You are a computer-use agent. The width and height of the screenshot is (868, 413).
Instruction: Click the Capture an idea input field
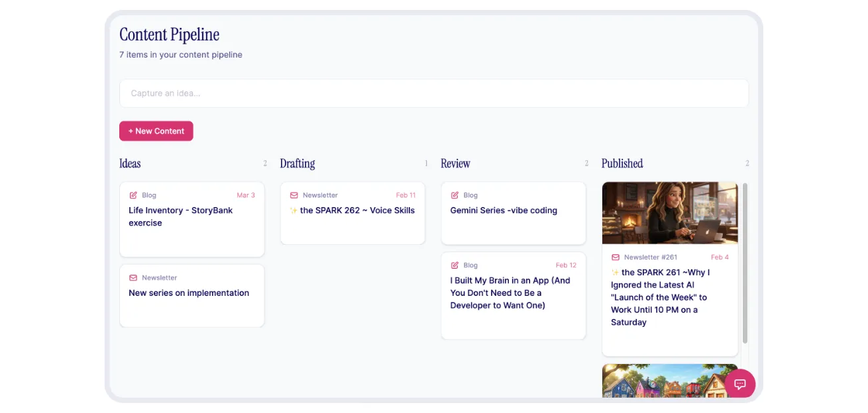click(x=433, y=93)
